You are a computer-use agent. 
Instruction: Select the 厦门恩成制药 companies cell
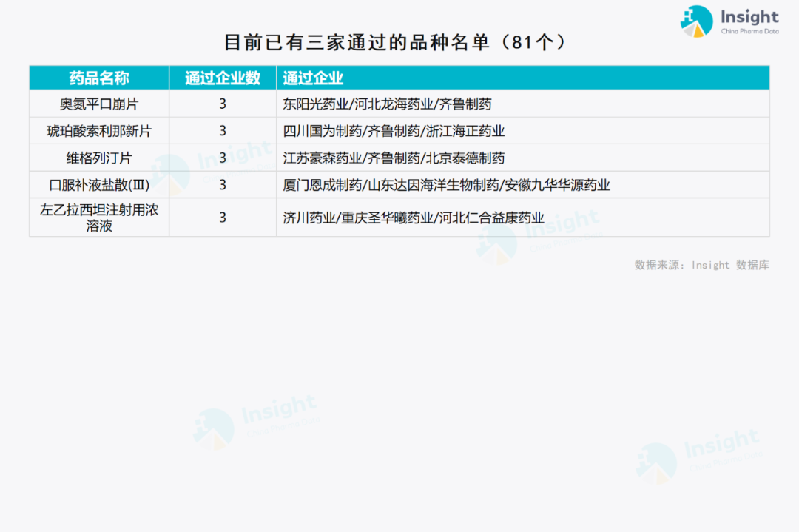(x=523, y=185)
